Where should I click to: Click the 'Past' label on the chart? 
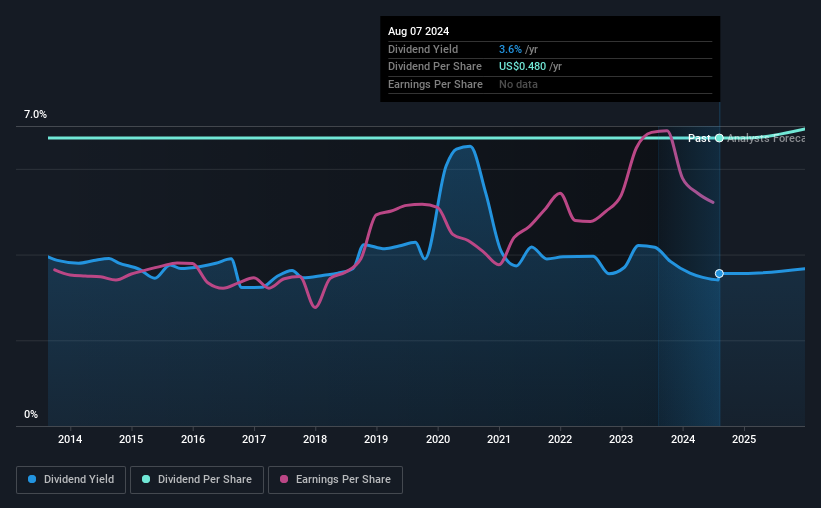coord(698,138)
